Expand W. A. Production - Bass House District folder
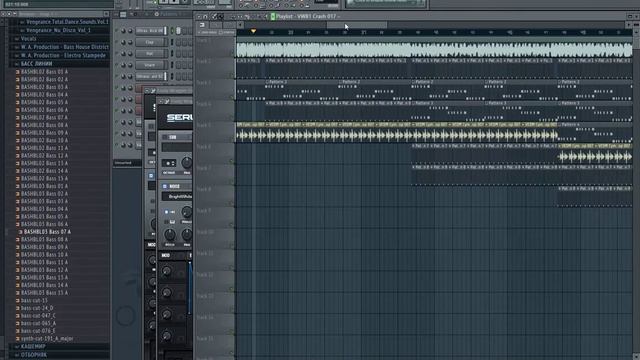Viewport: 640px width, 360px height. point(64,47)
